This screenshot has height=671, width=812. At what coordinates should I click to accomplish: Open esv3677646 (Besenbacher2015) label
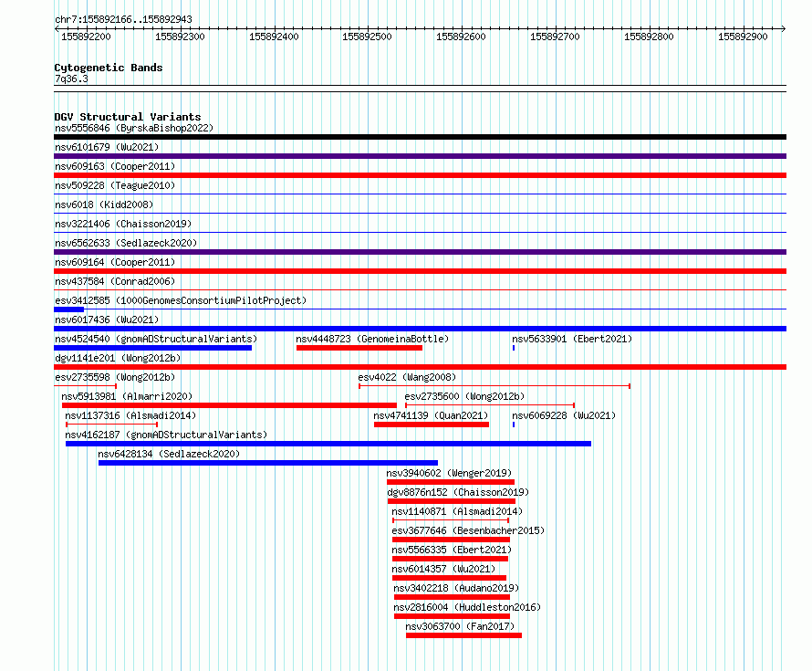(x=468, y=530)
